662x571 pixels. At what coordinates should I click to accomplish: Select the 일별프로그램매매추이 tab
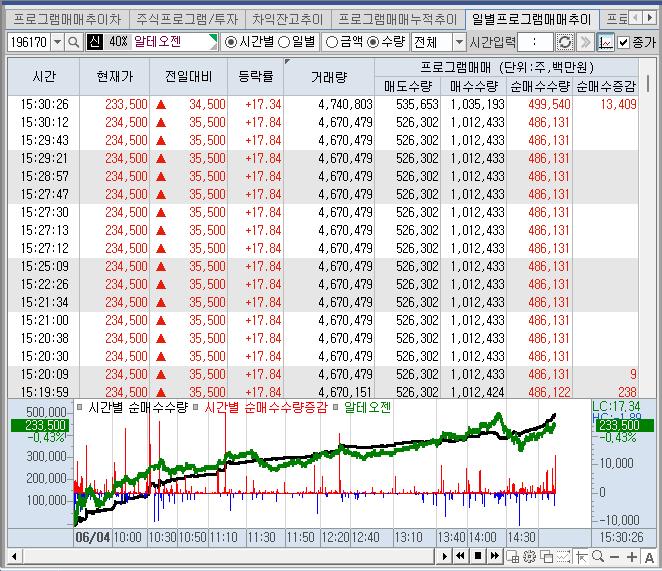click(x=531, y=19)
